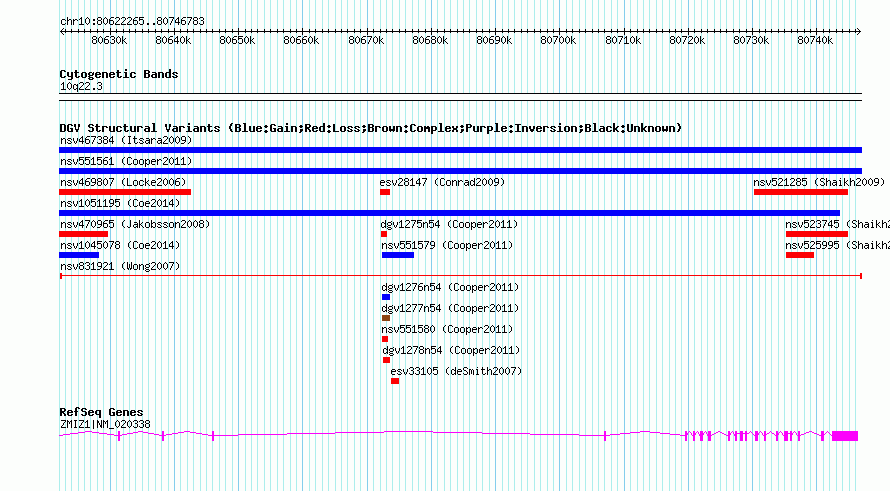The width and height of the screenshot is (890, 491).
Task: Open the nsv551580 (Cooper2011) label
Action: pyautogui.click(x=447, y=329)
